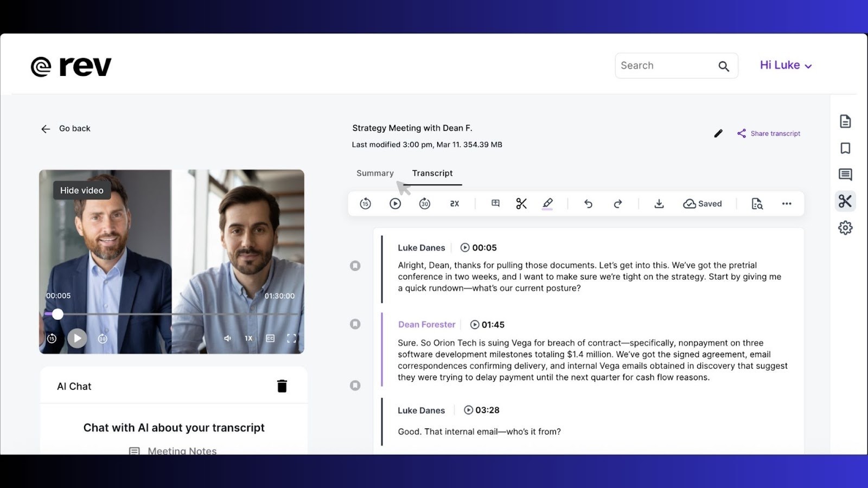This screenshot has width=868, height=488.
Task: Open the bookmarks panel in right sidebar
Action: (x=845, y=147)
